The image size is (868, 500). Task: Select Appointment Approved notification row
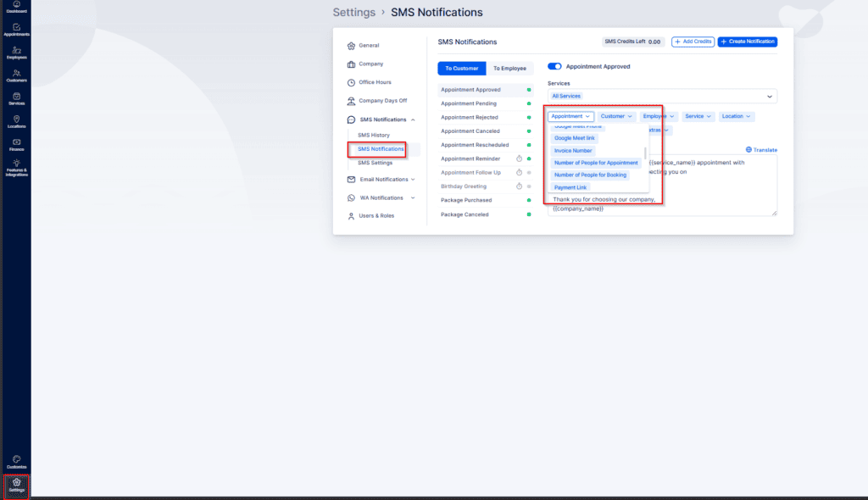486,90
